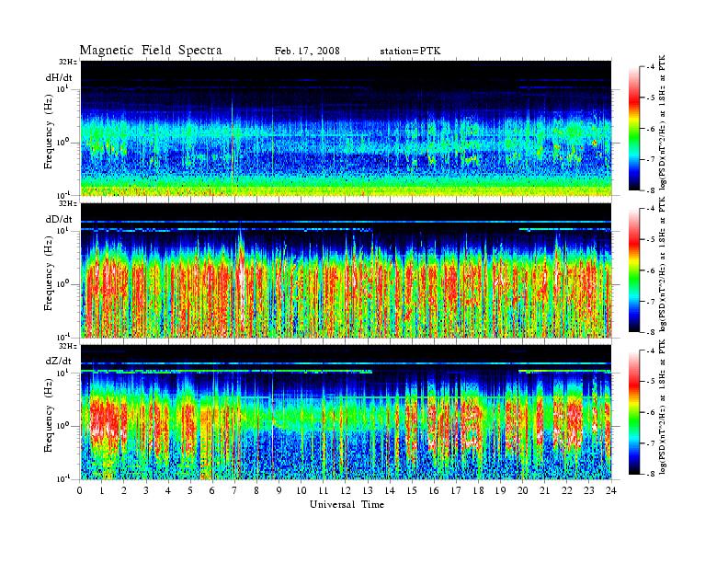The height and width of the screenshot is (563, 728).
Task: Click the '-7' tick on dZ/dt color scale
Action: (651, 443)
